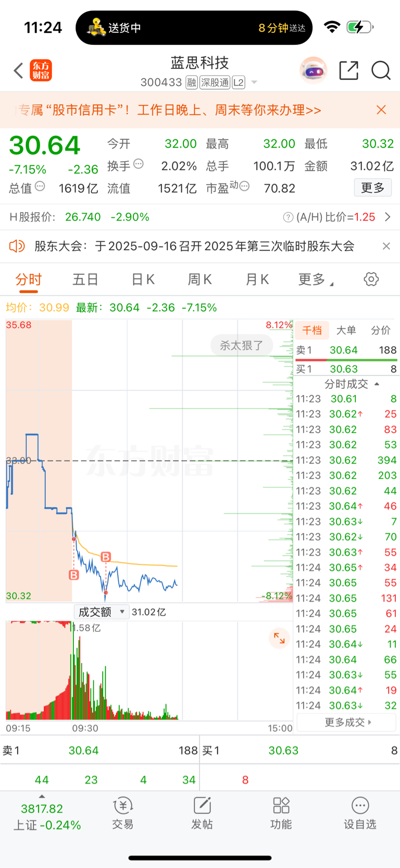Open 更多成交 link below trades
Viewport: 400px width, 868px height.
click(x=347, y=723)
